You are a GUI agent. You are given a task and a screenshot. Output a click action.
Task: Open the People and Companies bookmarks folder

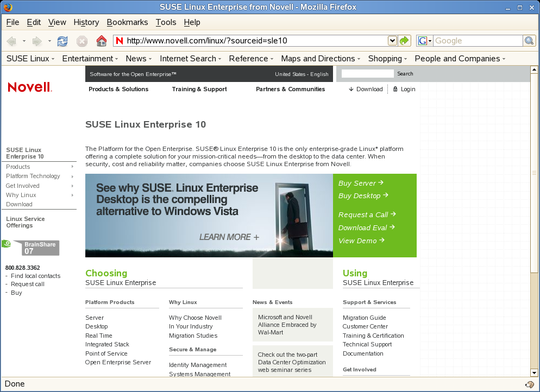click(460, 59)
